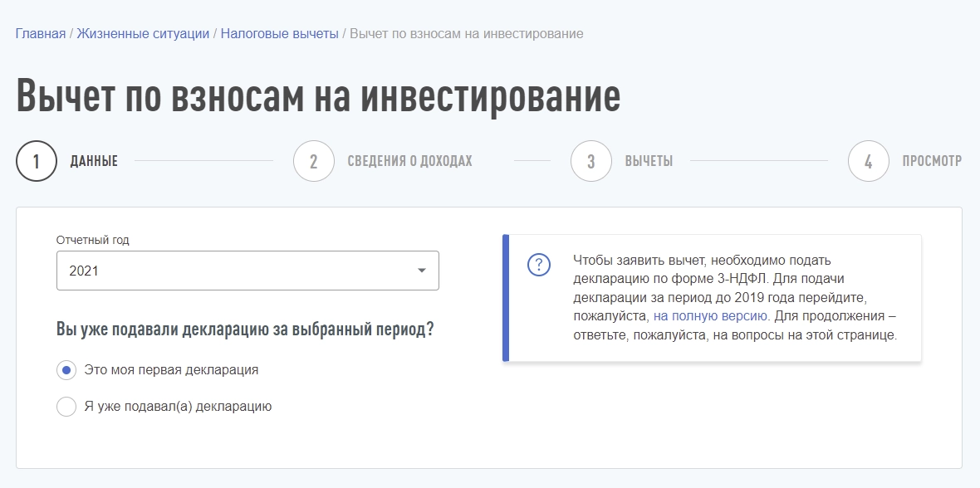The height and width of the screenshot is (488, 980).
Task: Click the СВЕДЕНИЯ О ДОХОДАХ step label
Action: coord(410,161)
